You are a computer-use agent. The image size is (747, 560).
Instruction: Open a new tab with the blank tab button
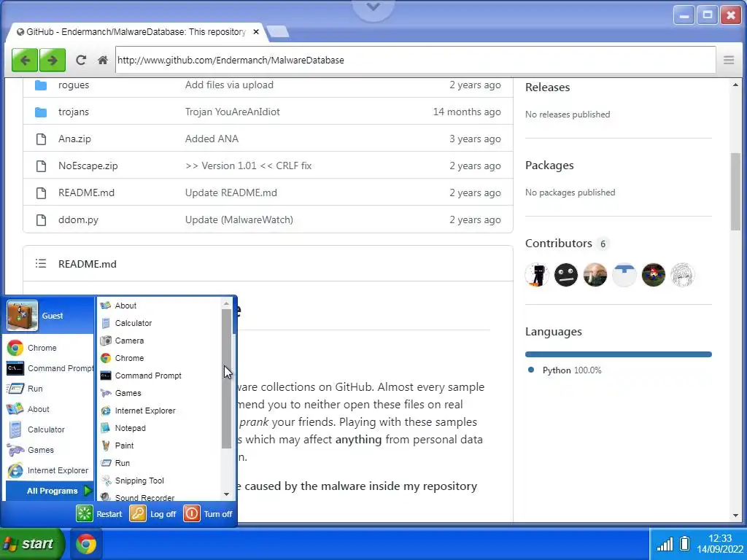278,32
